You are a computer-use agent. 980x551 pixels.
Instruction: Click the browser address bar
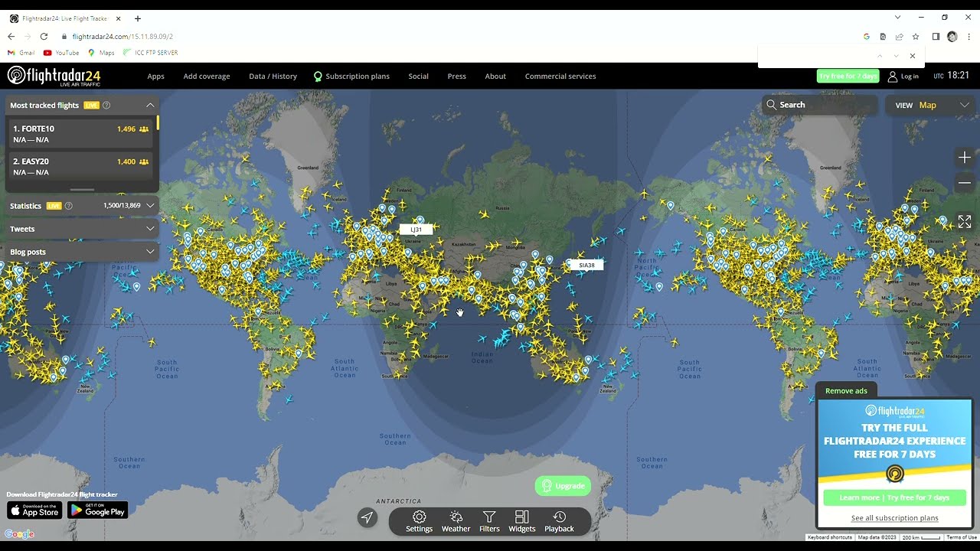tap(459, 36)
